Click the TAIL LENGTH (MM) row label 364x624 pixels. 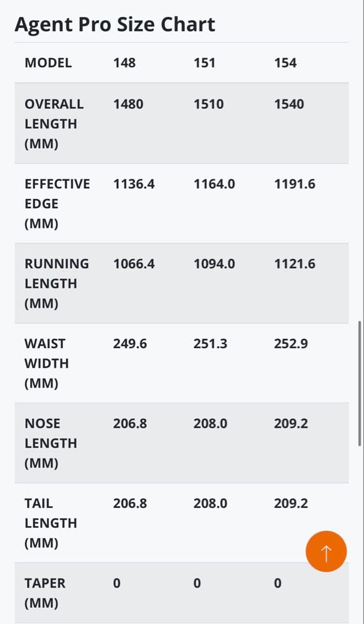(51, 523)
